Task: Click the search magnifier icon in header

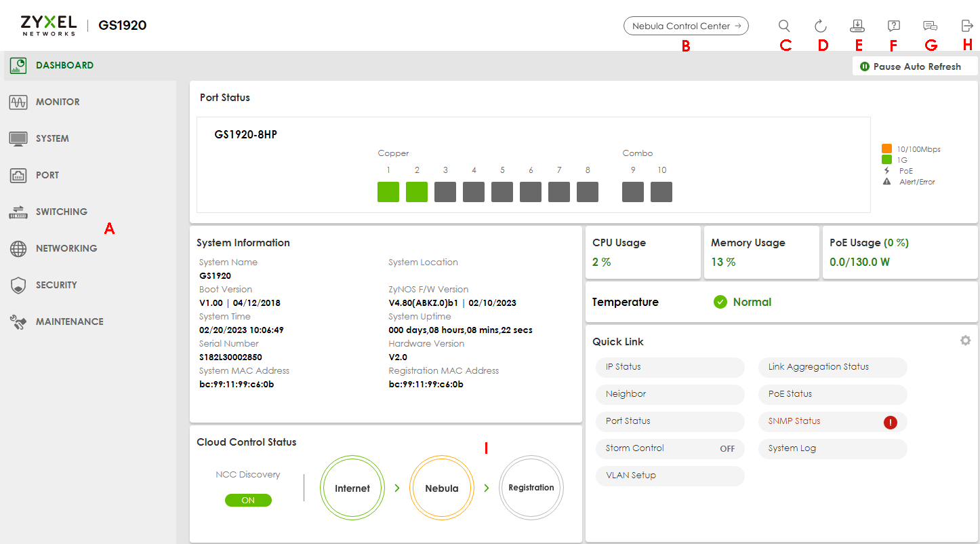Action: tap(784, 26)
